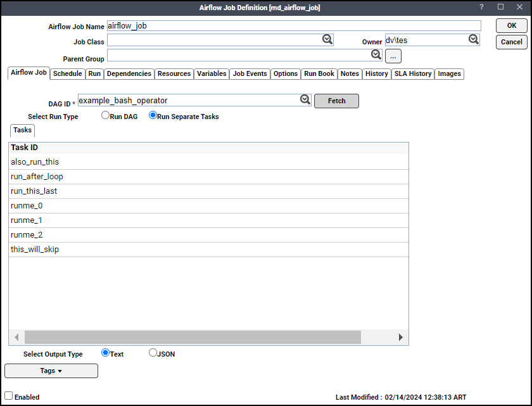Screen dimensions: 532x406
Task: Open Parent Group lookup magnifier
Action: click(376, 54)
